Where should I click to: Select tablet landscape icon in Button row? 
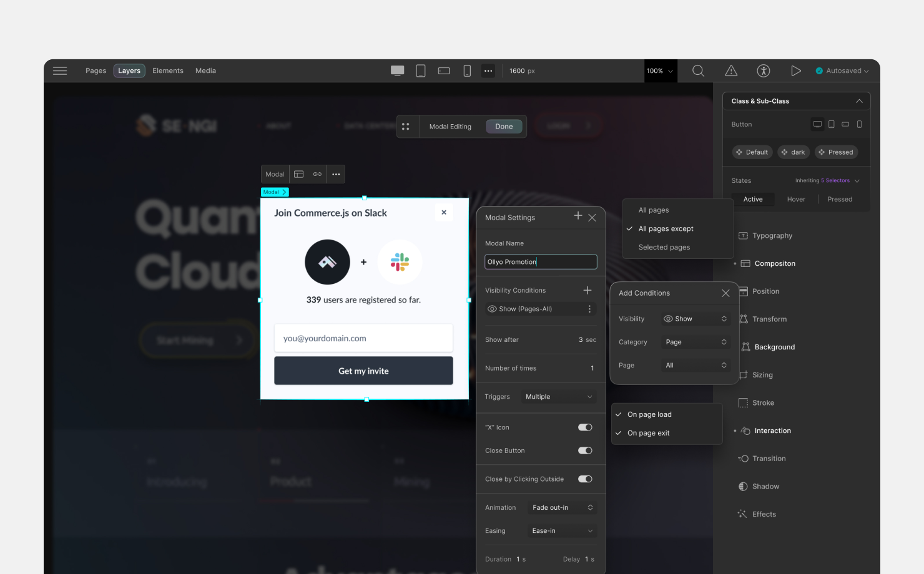(x=845, y=124)
